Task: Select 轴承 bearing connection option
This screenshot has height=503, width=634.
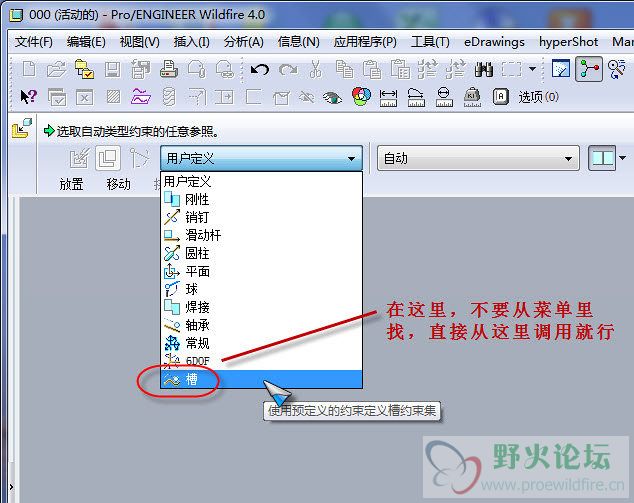Action: tap(261, 325)
